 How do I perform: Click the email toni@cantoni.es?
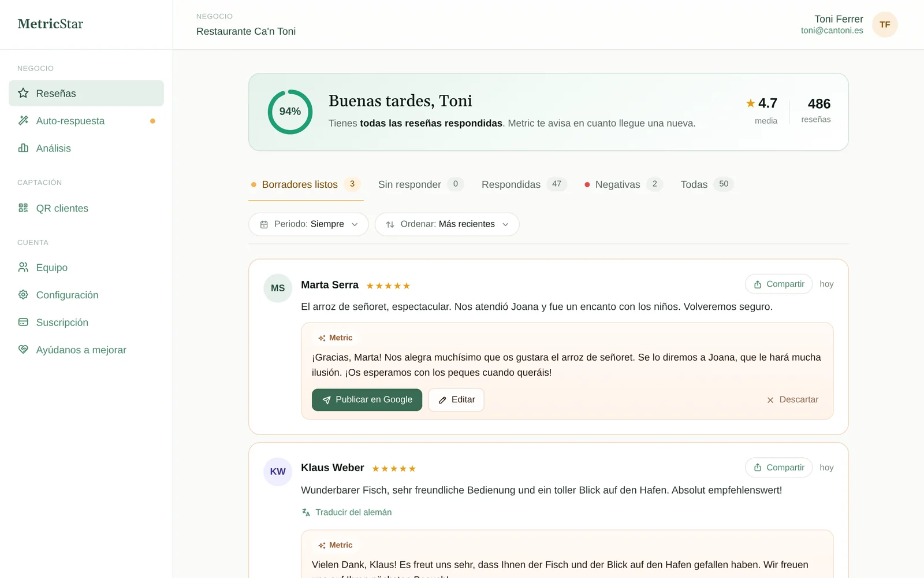[832, 31]
